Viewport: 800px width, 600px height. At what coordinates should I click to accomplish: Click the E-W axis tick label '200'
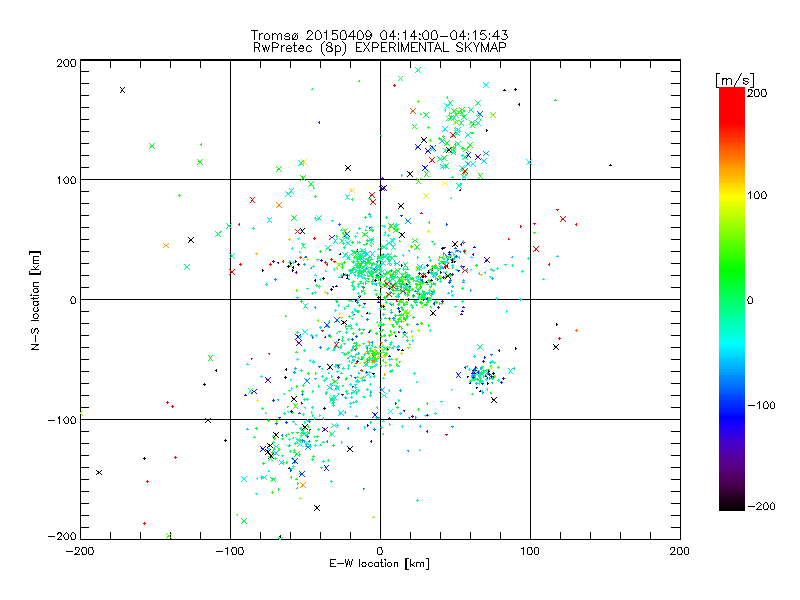(x=680, y=551)
